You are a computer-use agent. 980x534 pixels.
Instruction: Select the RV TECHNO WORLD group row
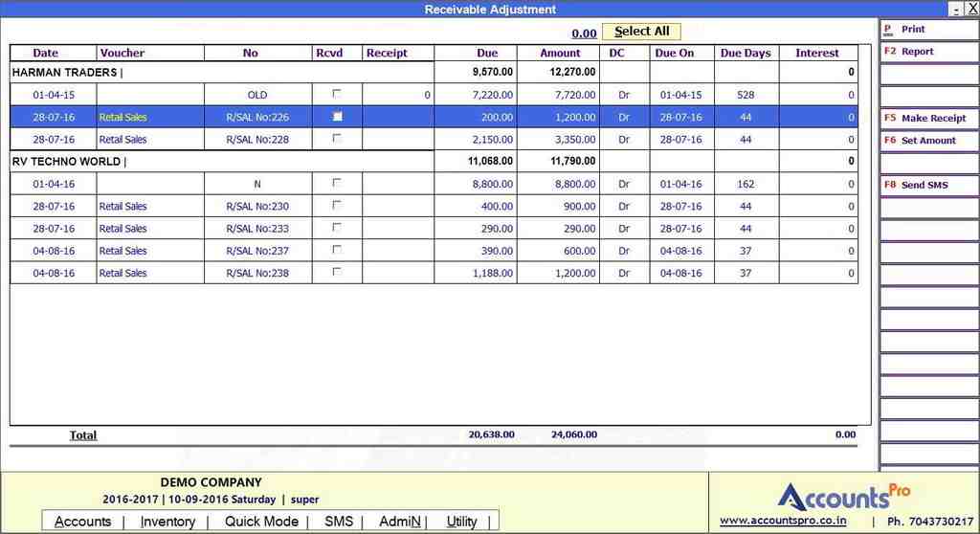coord(67,162)
